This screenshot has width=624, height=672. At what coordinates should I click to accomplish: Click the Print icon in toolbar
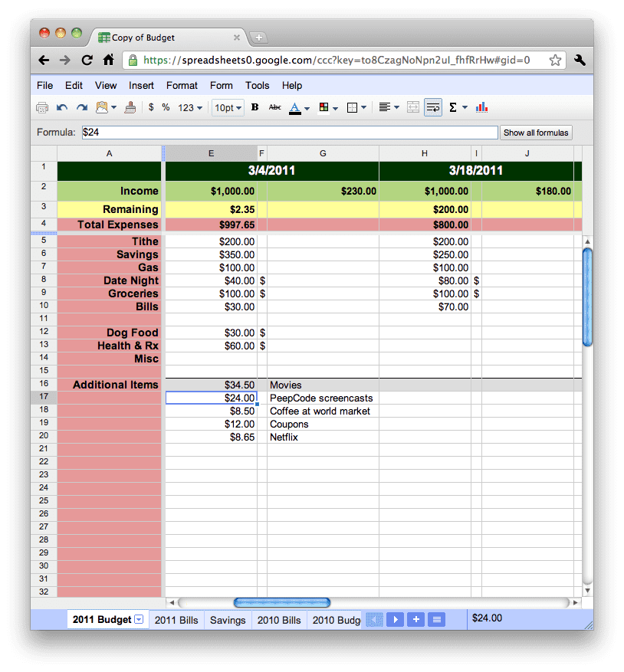[x=42, y=107]
